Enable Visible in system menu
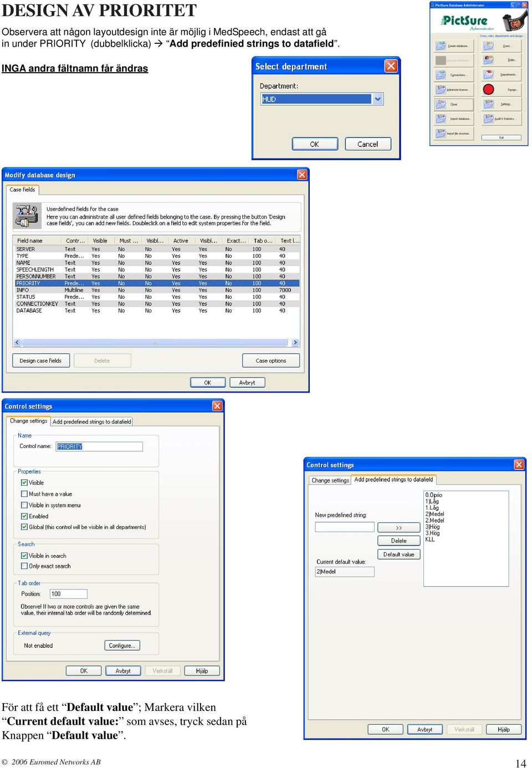 point(24,505)
